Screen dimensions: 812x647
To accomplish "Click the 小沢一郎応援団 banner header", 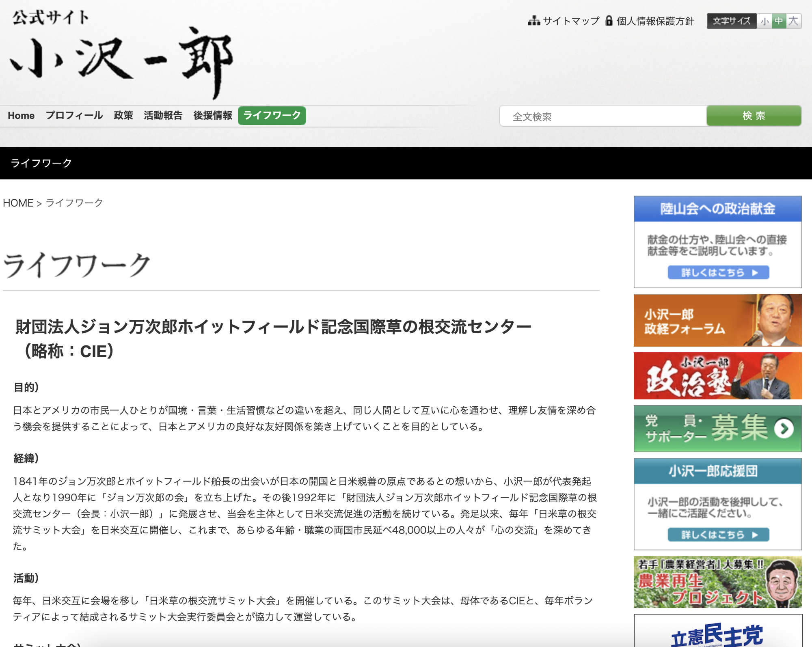I will (718, 471).
